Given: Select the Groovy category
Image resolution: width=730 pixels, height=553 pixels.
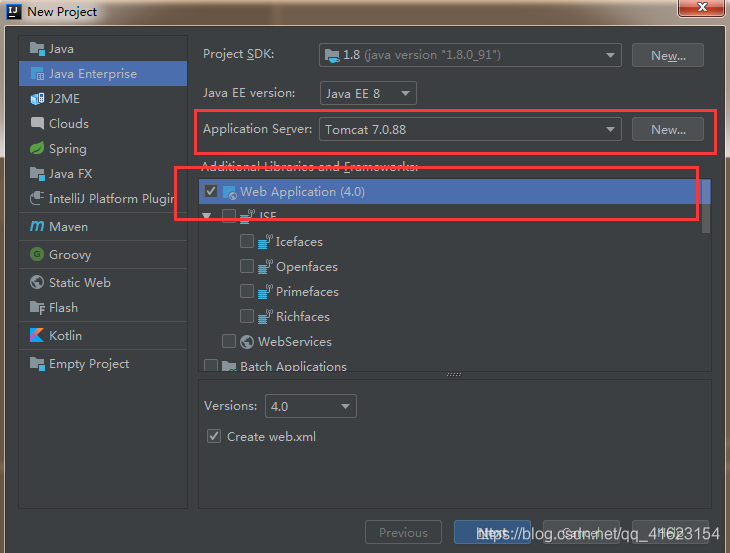Looking at the screenshot, I should point(103,255).
